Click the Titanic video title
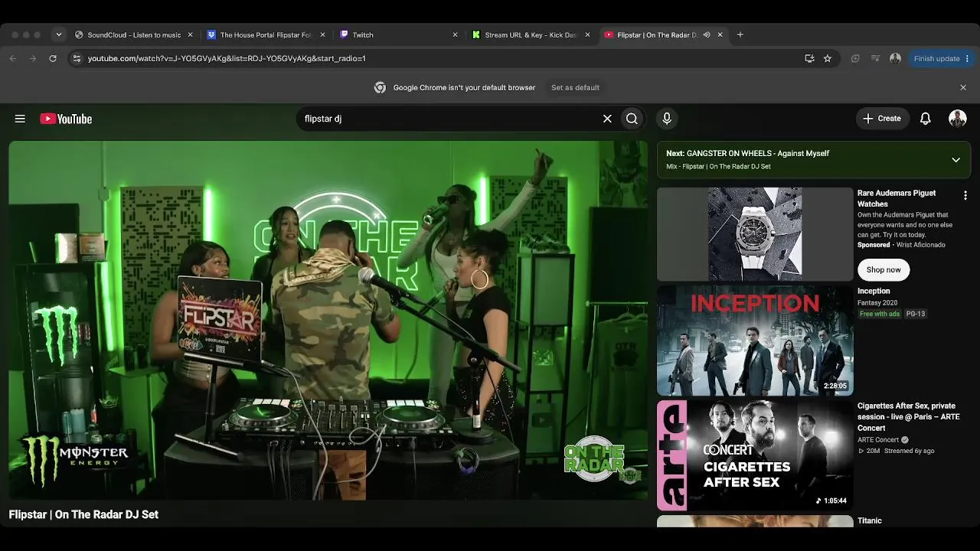The height and width of the screenshot is (551, 980). pos(870,520)
